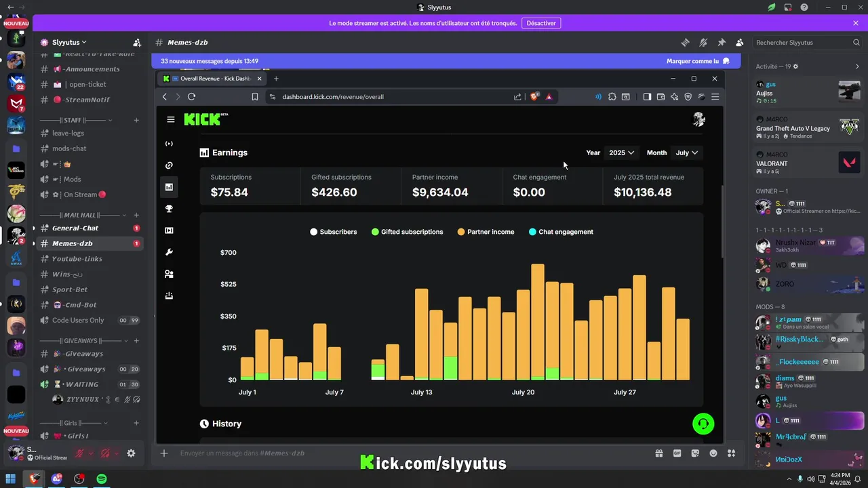The height and width of the screenshot is (488, 868).
Task: Open the Kick profile avatar menu
Action: tap(698, 119)
